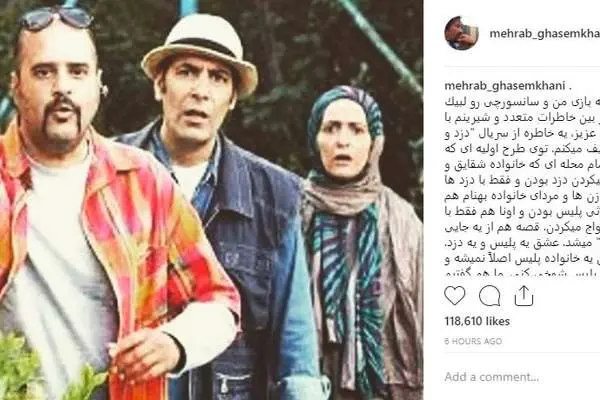Share the post using the upload arrow icon
Viewport: 600px width, 400px height.
[x=523, y=296]
